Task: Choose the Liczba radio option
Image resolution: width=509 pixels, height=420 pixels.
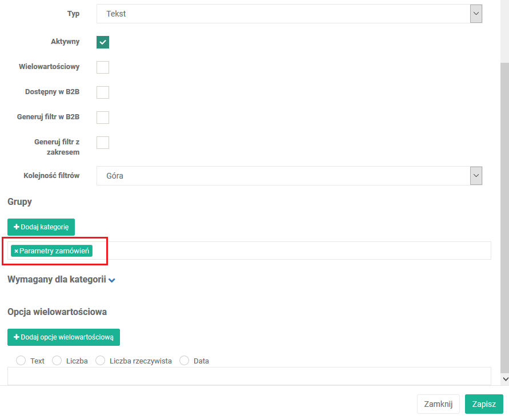Action: [x=57, y=361]
